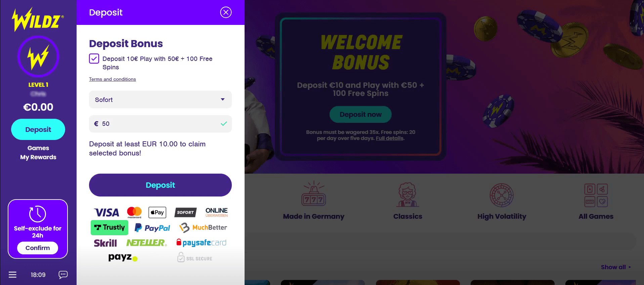This screenshot has height=285, width=644.
Task: Open the hamburger menu icon
Action: click(x=12, y=275)
